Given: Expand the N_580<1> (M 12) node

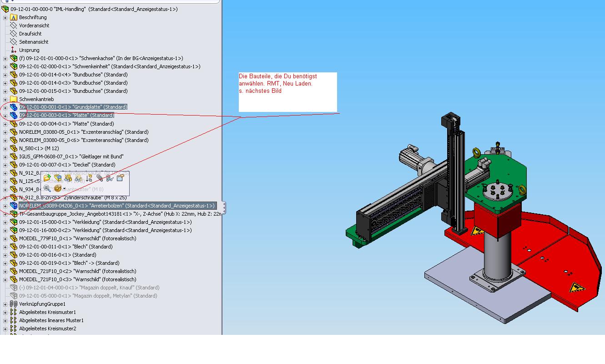Looking at the screenshot, I should click(x=5, y=149).
